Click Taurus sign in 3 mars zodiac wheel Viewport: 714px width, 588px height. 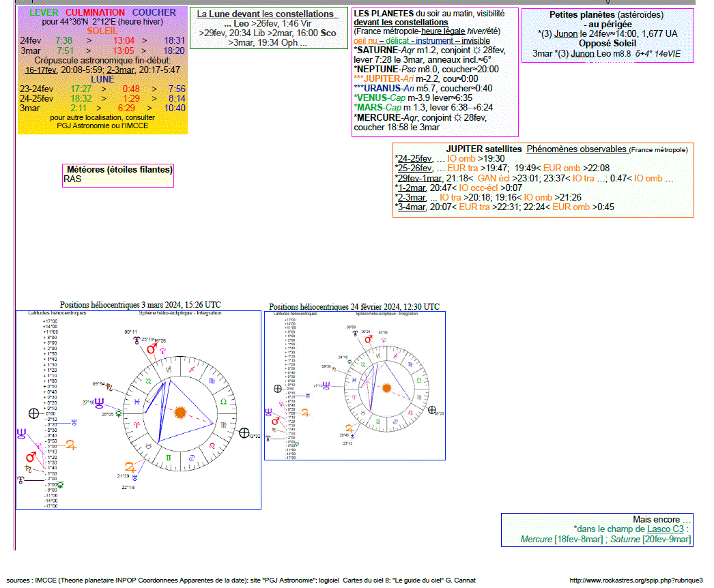click(148, 447)
